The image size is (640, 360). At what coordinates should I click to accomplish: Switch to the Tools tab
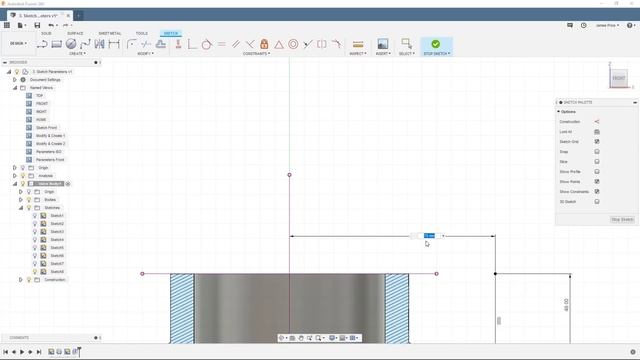(x=142, y=33)
